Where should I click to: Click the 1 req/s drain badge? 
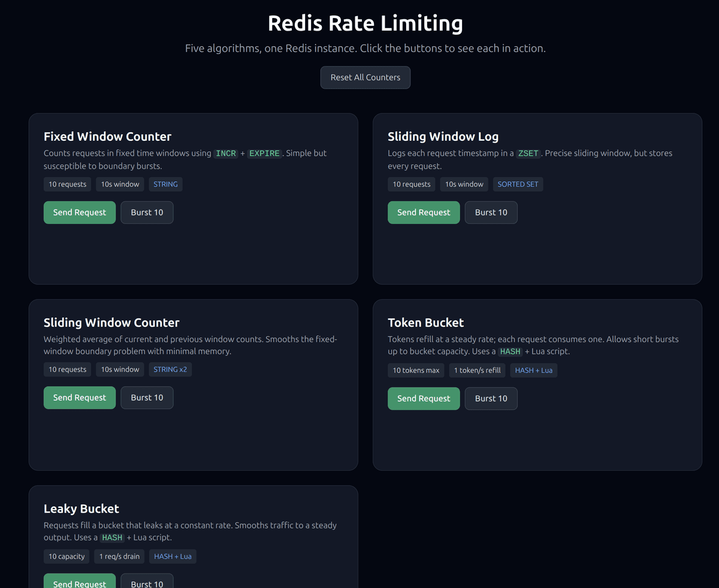coord(119,556)
